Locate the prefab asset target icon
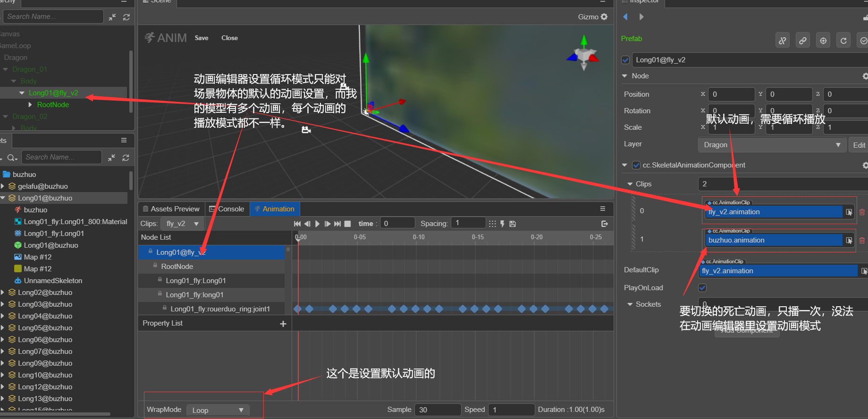Image resolution: width=868 pixels, height=419 pixels. click(823, 41)
